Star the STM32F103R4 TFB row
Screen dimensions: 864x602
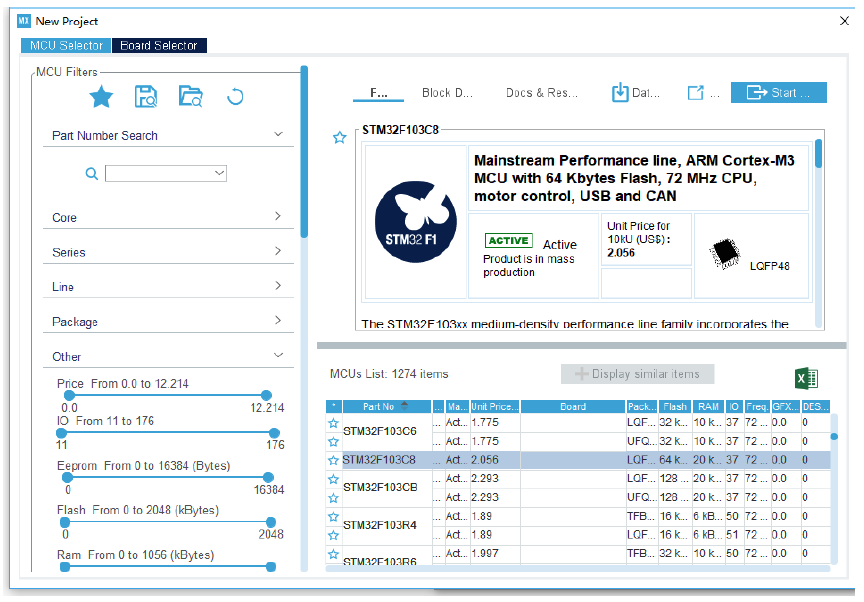click(333, 517)
